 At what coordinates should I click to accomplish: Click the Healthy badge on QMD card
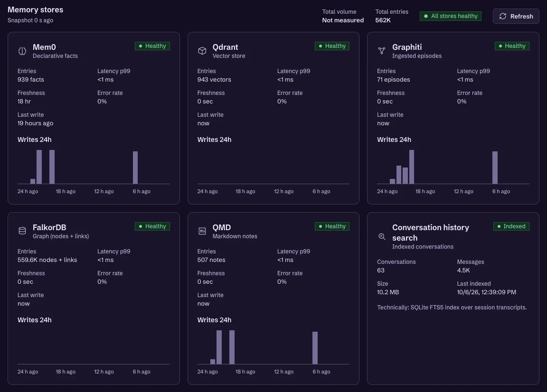[x=332, y=226]
